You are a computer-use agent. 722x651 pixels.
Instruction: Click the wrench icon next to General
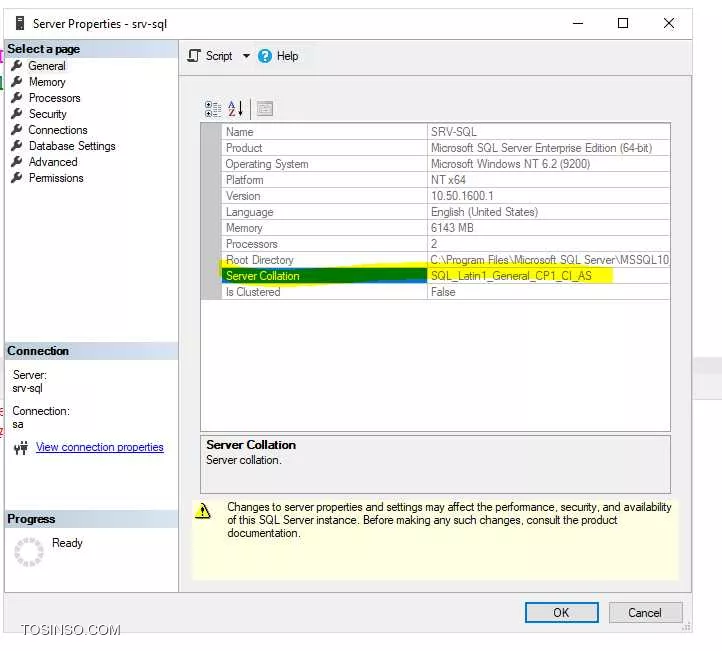point(17,65)
